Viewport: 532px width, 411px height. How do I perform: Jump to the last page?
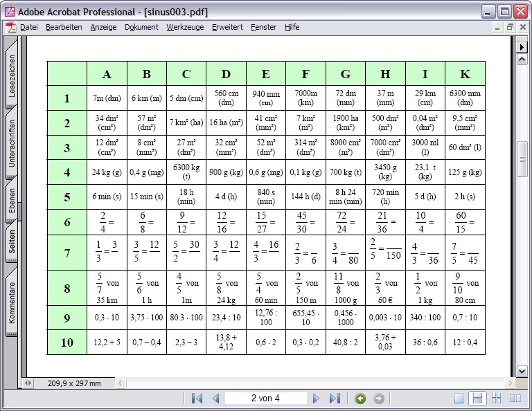(335, 398)
